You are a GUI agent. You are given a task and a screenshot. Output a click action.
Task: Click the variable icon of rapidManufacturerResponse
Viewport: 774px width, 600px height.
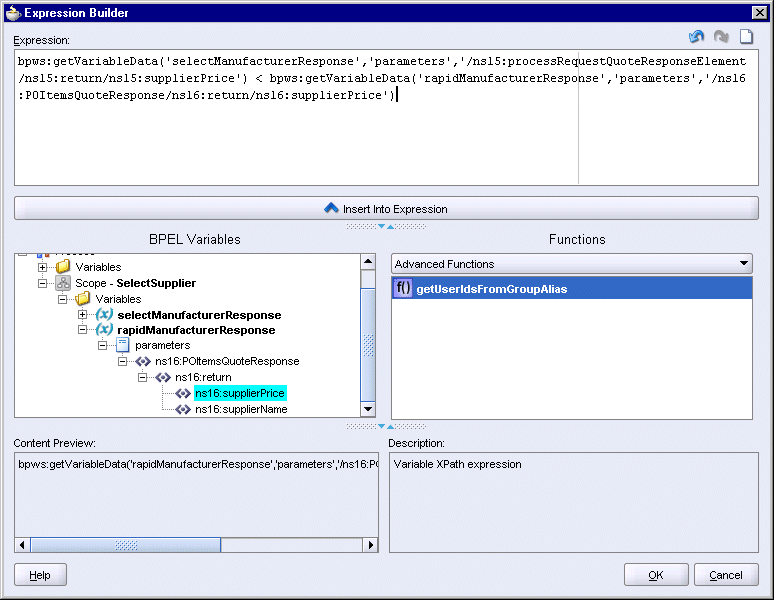104,329
